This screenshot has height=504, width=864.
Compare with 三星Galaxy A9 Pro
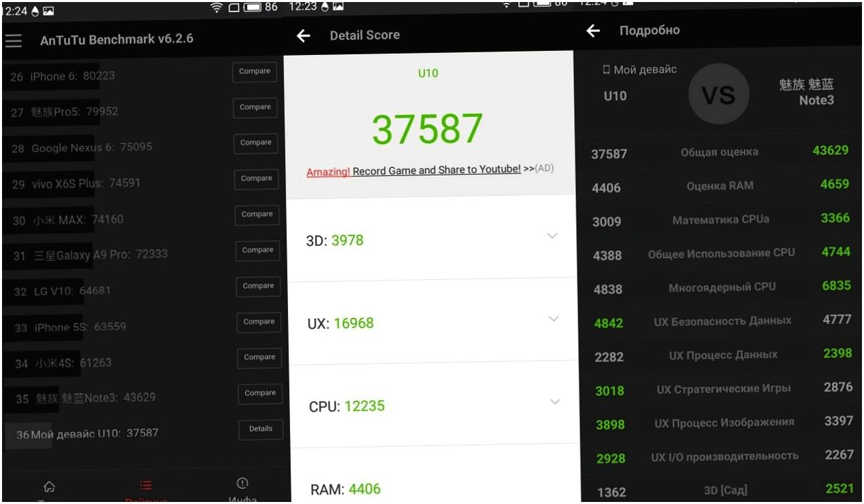tap(258, 251)
